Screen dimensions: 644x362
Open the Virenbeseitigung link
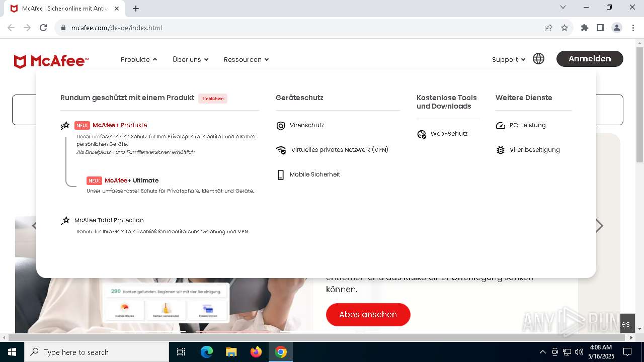pos(535,150)
